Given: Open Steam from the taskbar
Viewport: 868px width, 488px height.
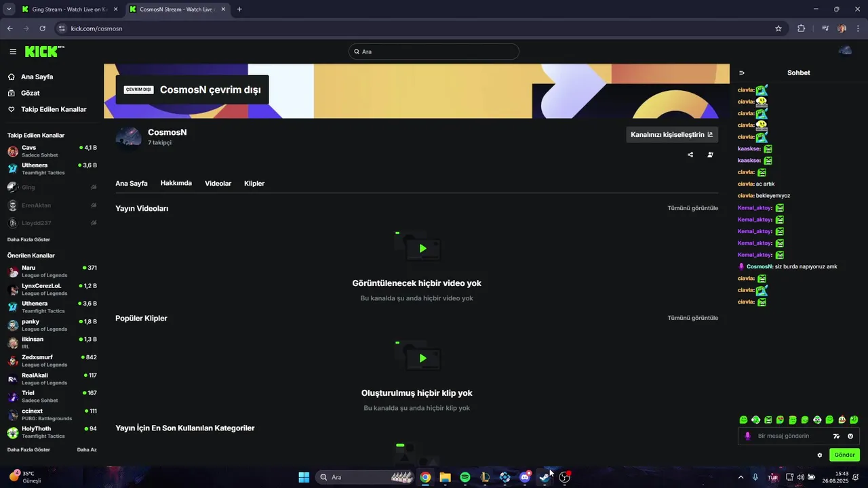Looking at the screenshot, I should [x=545, y=477].
